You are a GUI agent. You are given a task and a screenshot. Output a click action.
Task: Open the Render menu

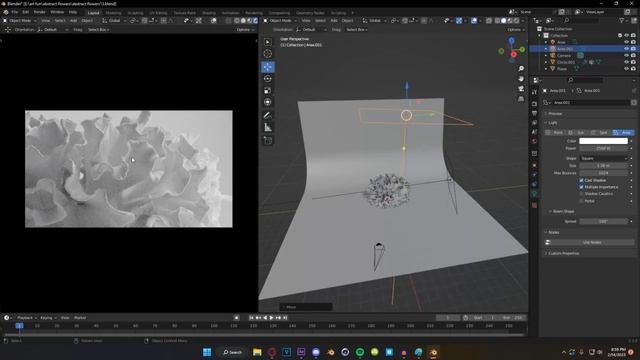tap(40, 12)
